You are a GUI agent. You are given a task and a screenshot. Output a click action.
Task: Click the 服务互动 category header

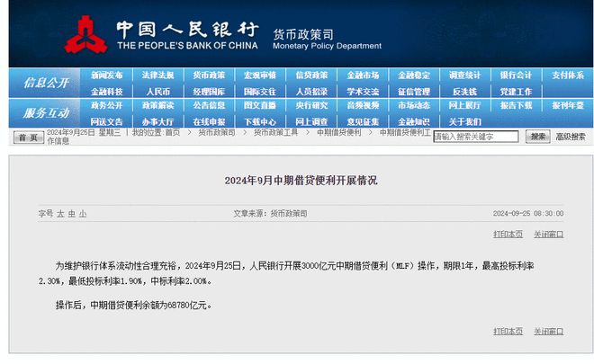pyautogui.click(x=46, y=112)
